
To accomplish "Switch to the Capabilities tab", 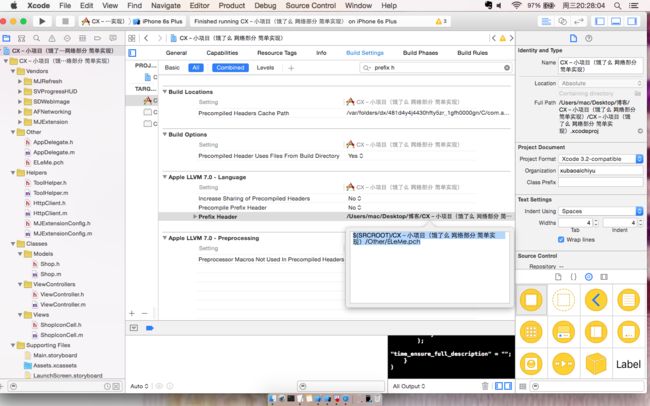I will click(222, 53).
